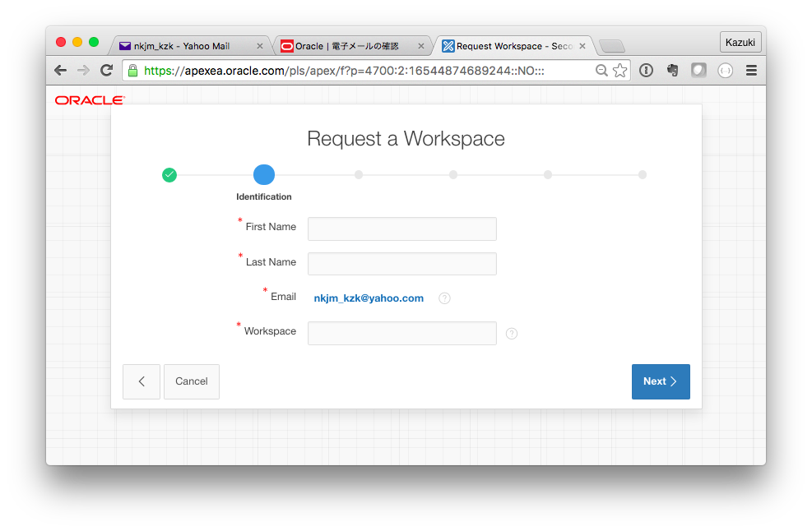Reload the page with the refresh icon
This screenshot has width=812, height=531.
(107, 71)
